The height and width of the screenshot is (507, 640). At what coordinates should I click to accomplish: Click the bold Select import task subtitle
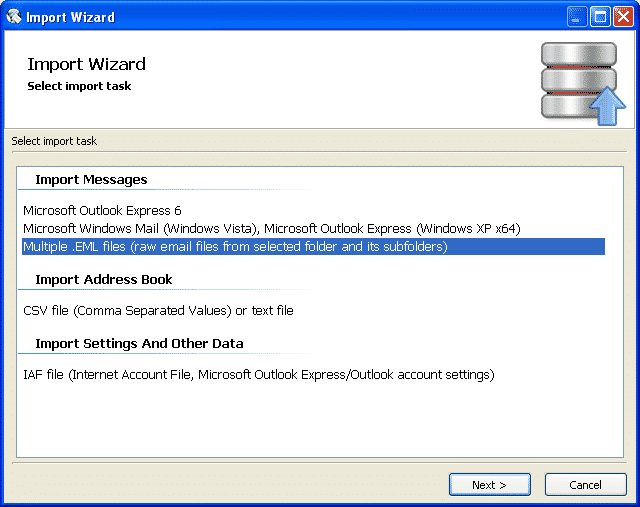tap(79, 86)
